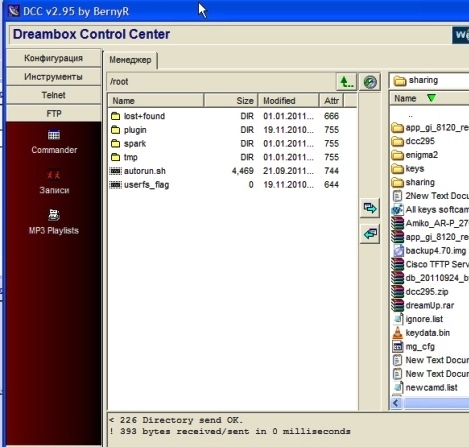Sort local files by Name column header

[429, 99]
